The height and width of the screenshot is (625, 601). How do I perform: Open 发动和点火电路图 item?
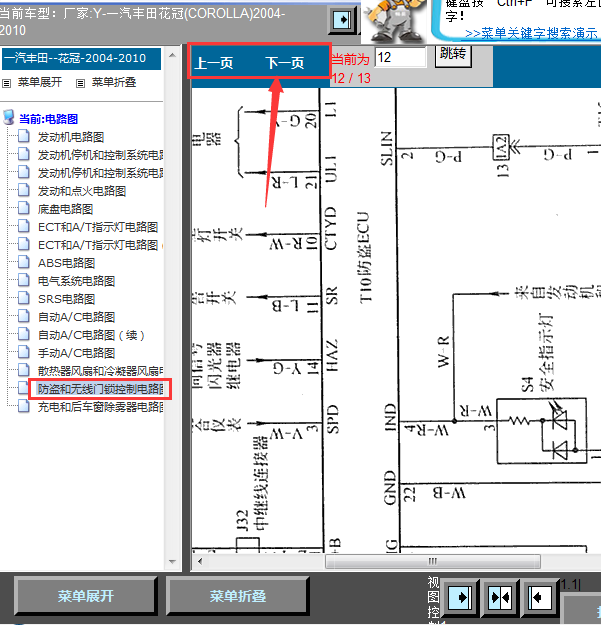pos(82,191)
